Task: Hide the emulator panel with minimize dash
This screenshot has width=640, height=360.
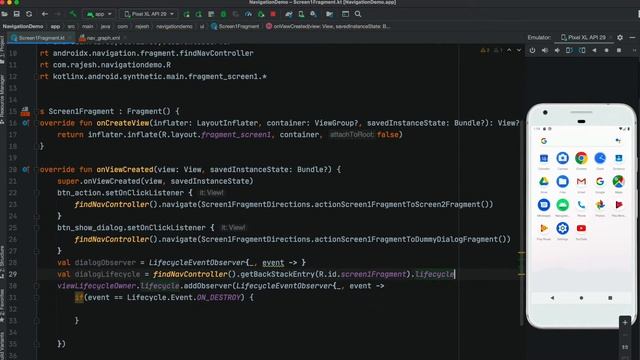Action: (x=632, y=37)
